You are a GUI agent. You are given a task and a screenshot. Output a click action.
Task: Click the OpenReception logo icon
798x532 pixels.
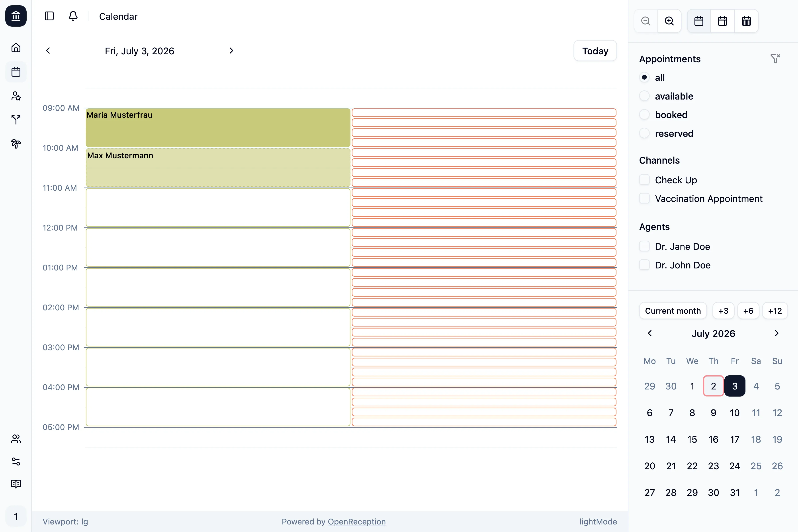point(16,16)
